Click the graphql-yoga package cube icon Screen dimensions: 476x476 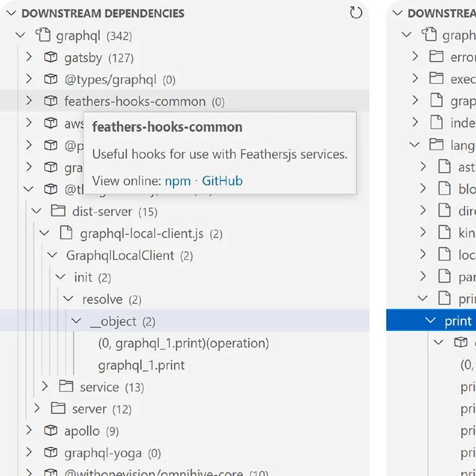click(x=51, y=452)
